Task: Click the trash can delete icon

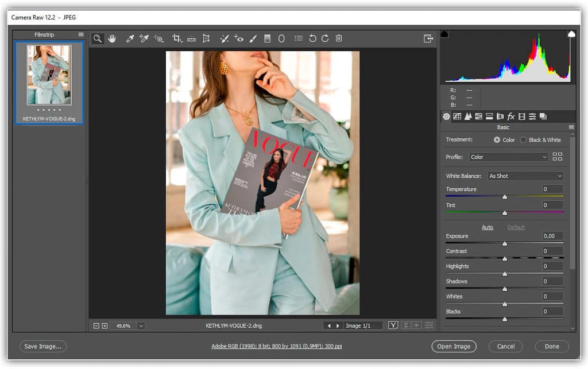Action: pyautogui.click(x=339, y=38)
